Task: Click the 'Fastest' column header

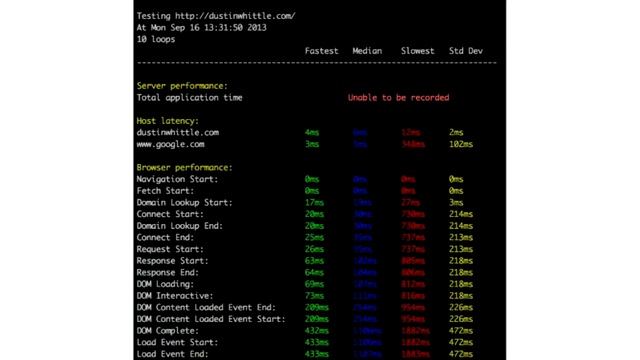Action: click(x=321, y=51)
